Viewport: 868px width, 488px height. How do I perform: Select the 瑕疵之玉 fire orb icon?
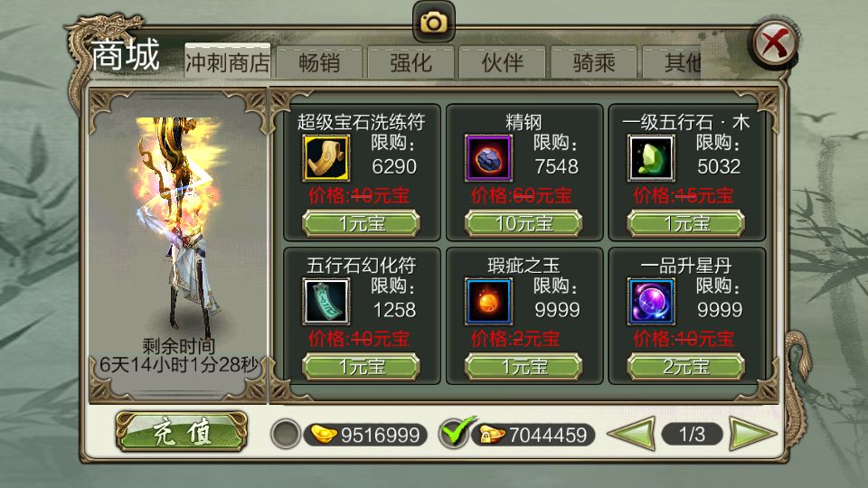488,302
